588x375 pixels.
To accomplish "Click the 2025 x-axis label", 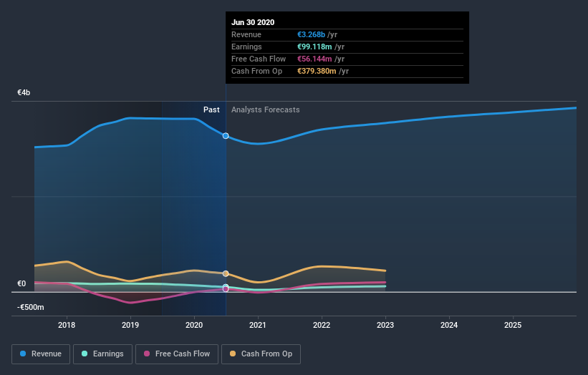I will point(513,325).
